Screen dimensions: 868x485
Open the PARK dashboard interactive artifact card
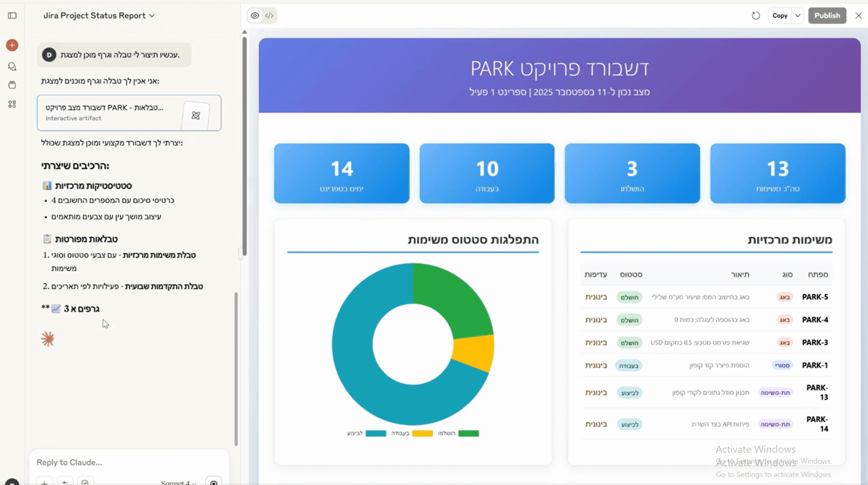click(x=129, y=113)
